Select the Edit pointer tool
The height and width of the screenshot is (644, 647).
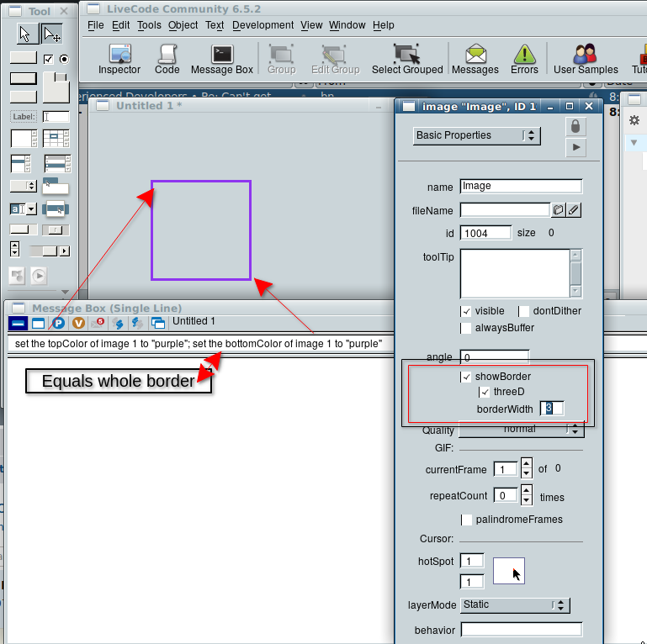click(52, 34)
